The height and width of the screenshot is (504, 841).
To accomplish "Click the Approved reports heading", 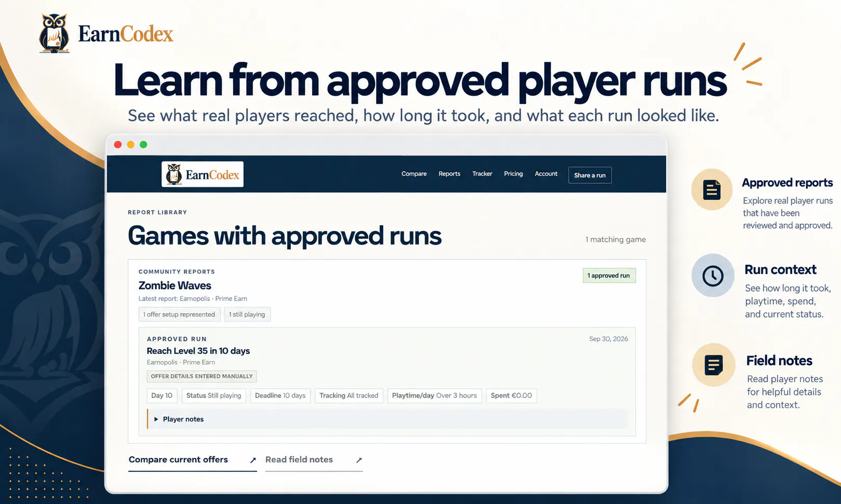I will (787, 183).
